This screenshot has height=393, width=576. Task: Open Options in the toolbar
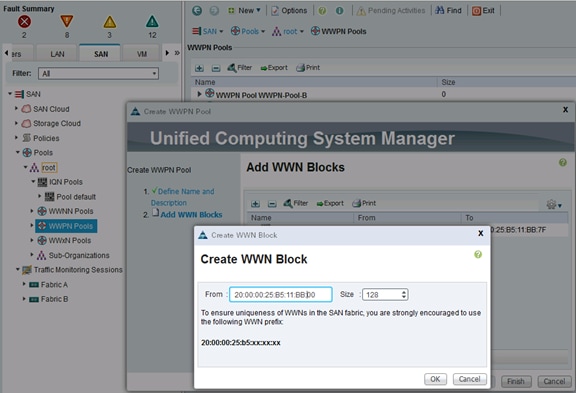click(289, 11)
